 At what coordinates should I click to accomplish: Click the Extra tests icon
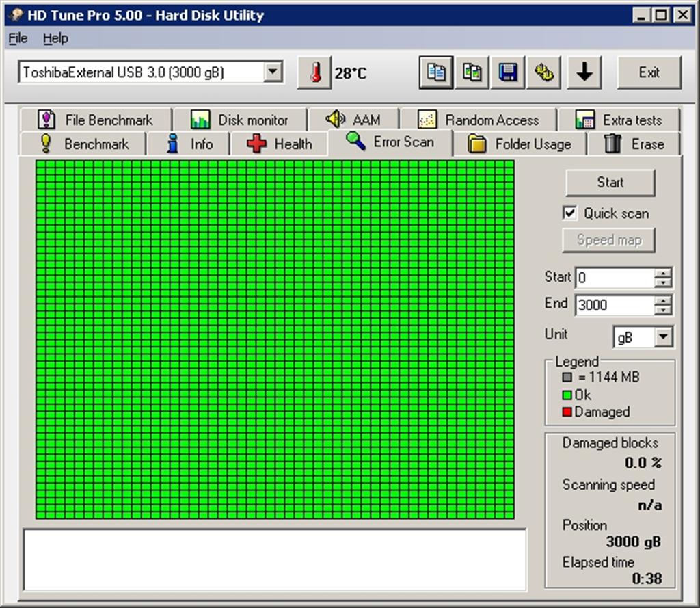584,120
